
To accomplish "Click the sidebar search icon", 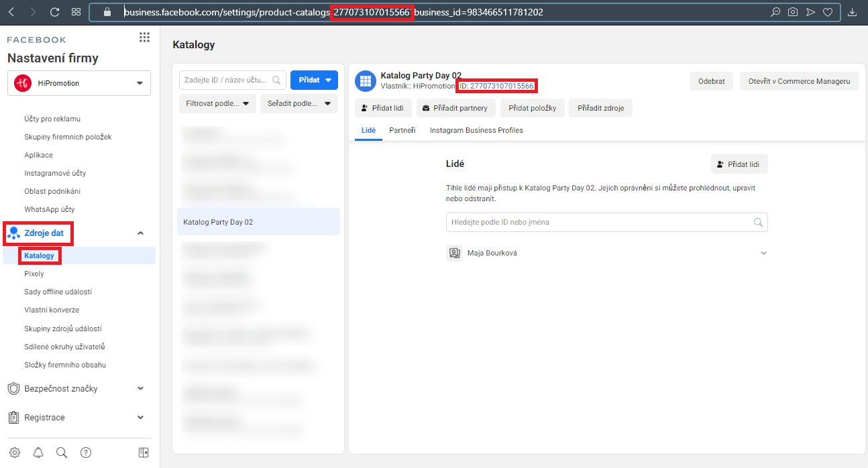I will pos(62,453).
